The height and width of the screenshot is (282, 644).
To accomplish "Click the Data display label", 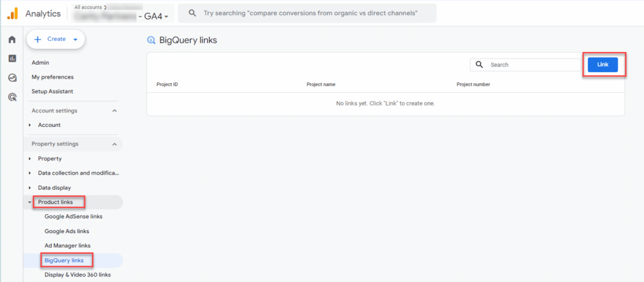I will [54, 188].
